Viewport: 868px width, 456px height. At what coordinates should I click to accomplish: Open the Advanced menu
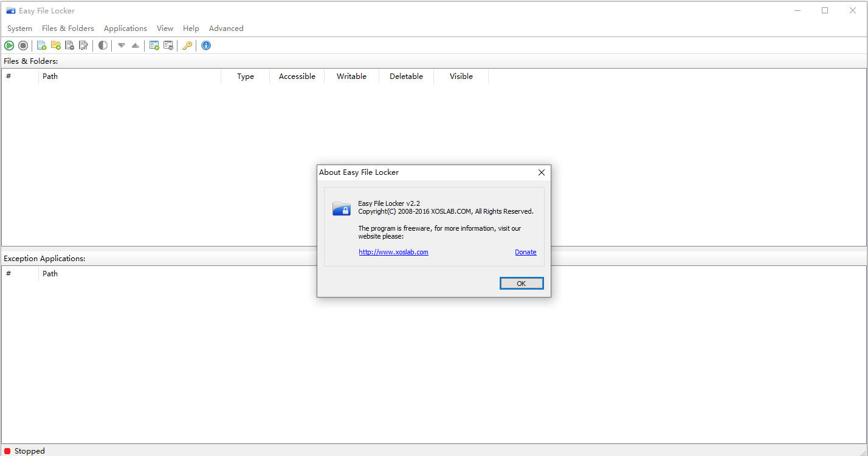coord(226,29)
